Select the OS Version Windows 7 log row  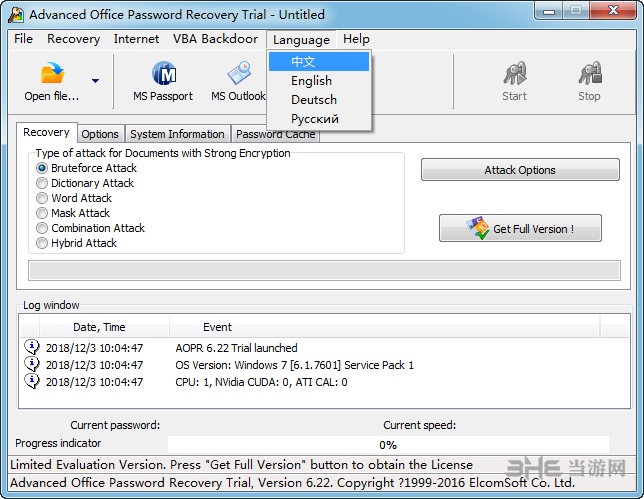(x=324, y=365)
